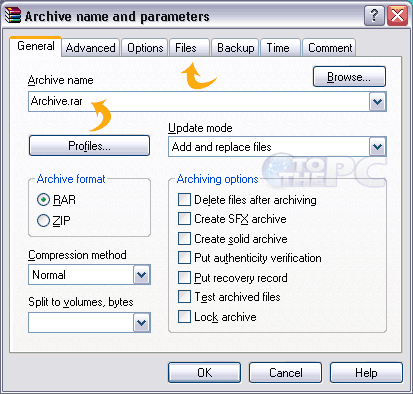
Task: Click the question mark help icon
Action: 374,15
